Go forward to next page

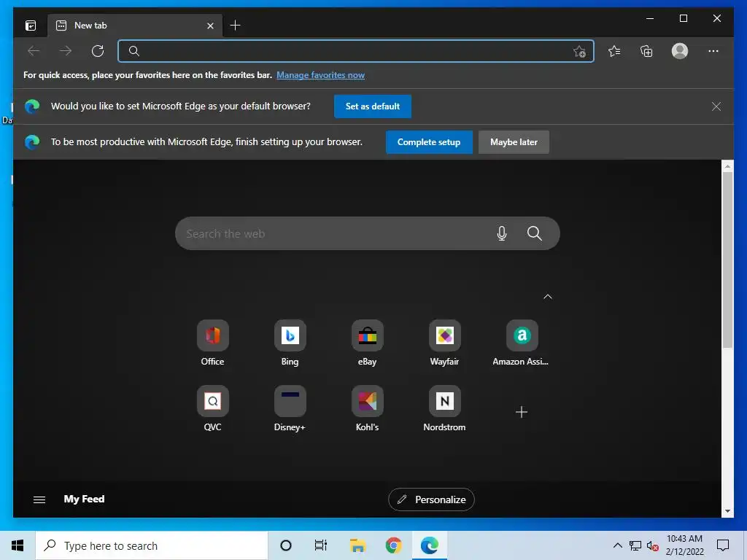click(x=66, y=51)
